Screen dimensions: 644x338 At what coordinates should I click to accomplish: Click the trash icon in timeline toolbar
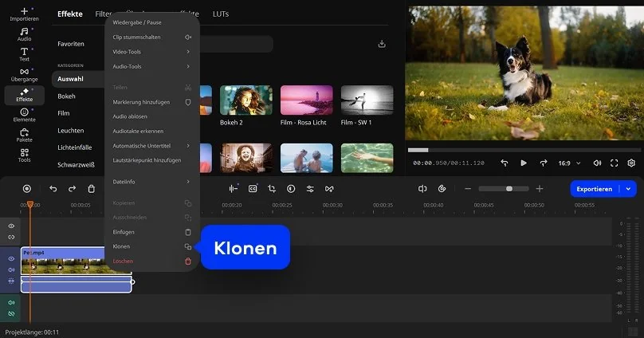point(91,189)
